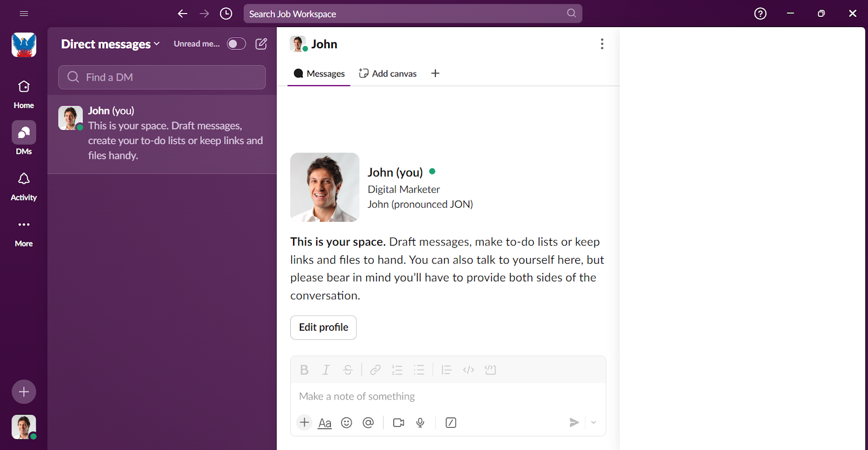The height and width of the screenshot is (450, 868).
Task: Send the message with arrow icon
Action: point(574,422)
